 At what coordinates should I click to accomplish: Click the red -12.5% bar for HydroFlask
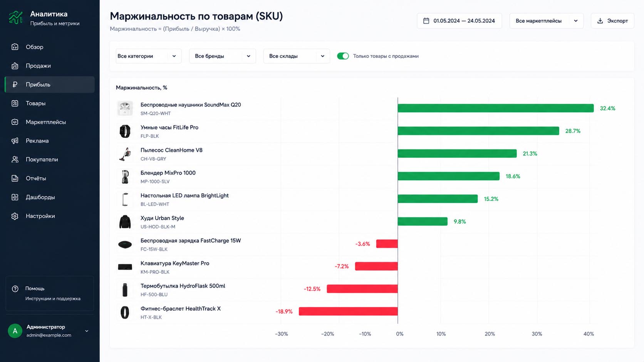[x=362, y=289]
